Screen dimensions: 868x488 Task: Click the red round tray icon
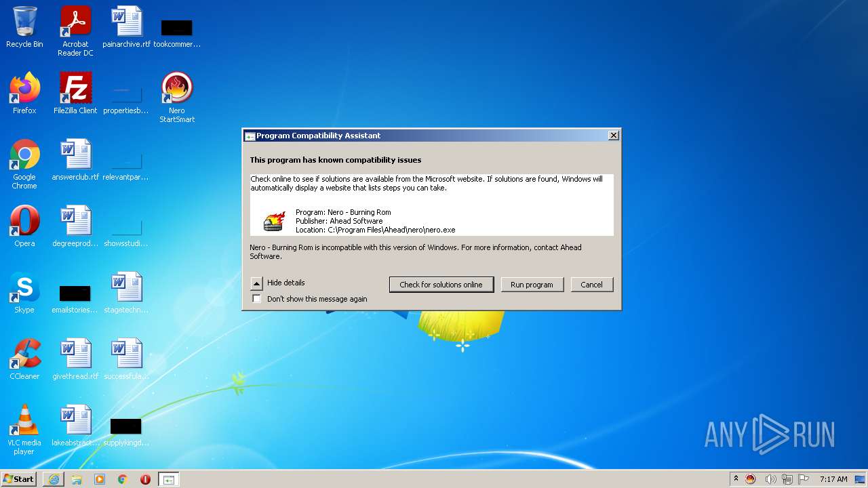751,479
